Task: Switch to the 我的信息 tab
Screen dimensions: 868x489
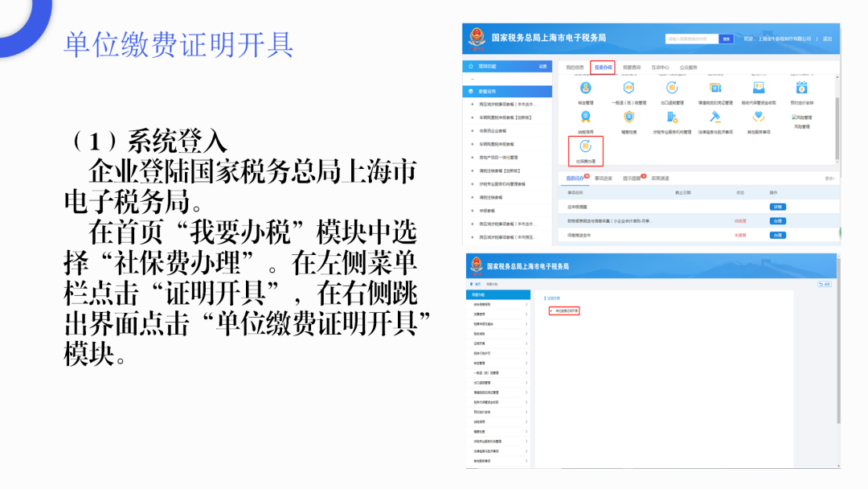Action: (x=575, y=68)
